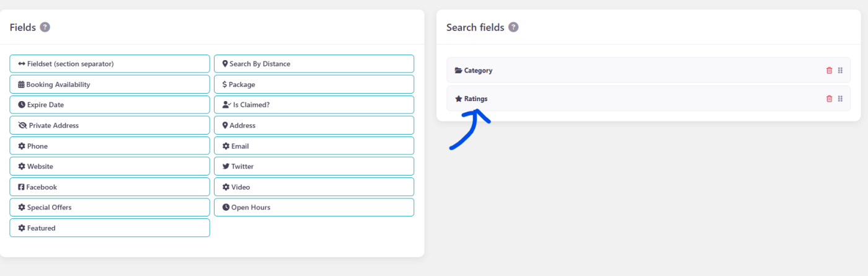Add the Private Address field
The height and width of the screenshot is (276, 868).
pyautogui.click(x=110, y=125)
